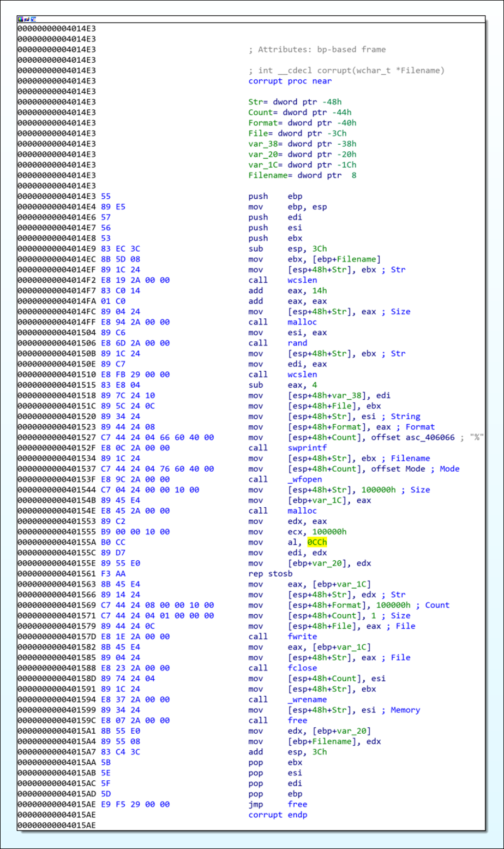The height and width of the screenshot is (849, 504).
Task: Select 'Str= dword ptr -48h' variable line
Action: pyautogui.click(x=296, y=102)
